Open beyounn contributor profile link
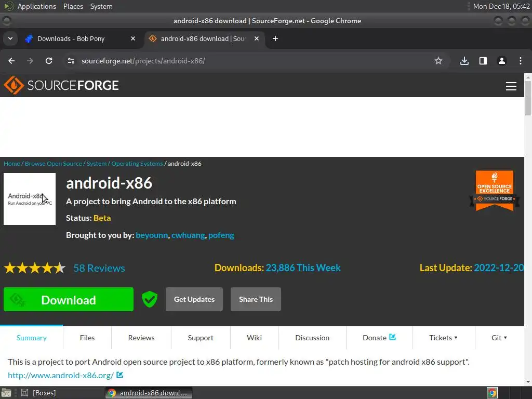Screen dimensions: 532x399 pos(152,235)
